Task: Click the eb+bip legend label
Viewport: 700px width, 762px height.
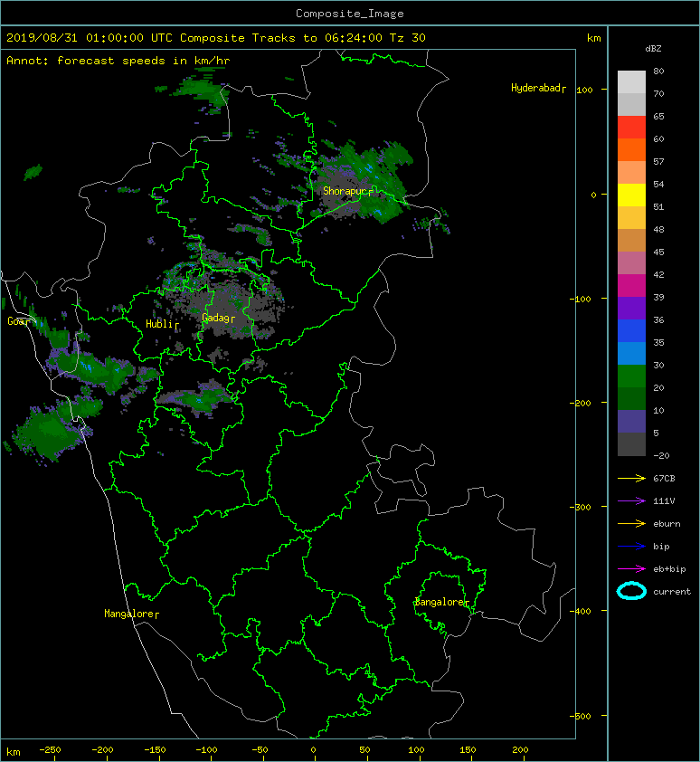Action: 669,568
